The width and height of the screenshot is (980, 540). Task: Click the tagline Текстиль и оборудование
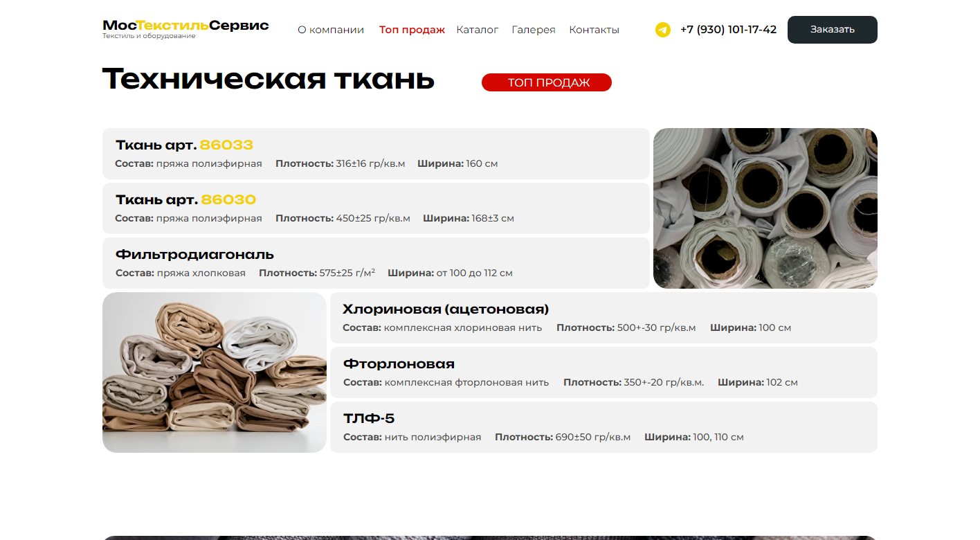point(149,36)
